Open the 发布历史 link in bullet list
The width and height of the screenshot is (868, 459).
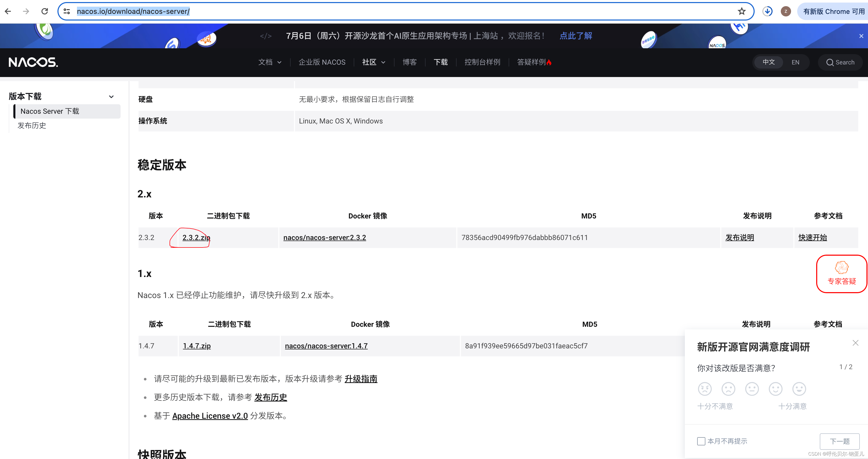(271, 397)
